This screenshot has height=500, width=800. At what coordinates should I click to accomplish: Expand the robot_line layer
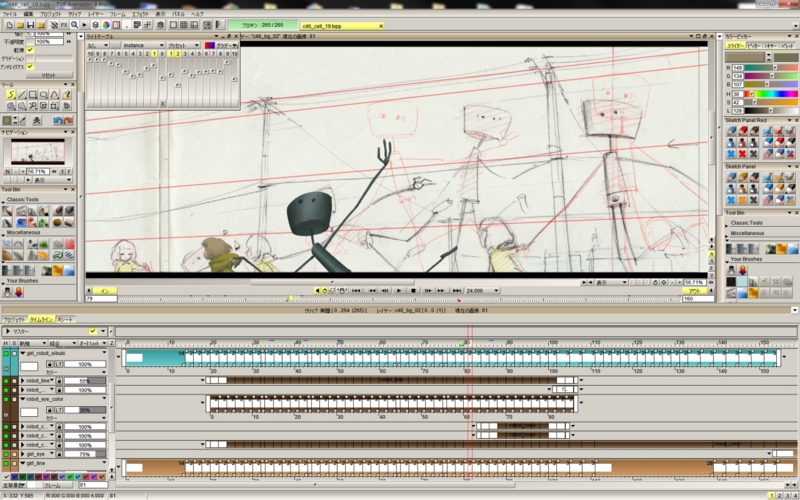(22, 381)
